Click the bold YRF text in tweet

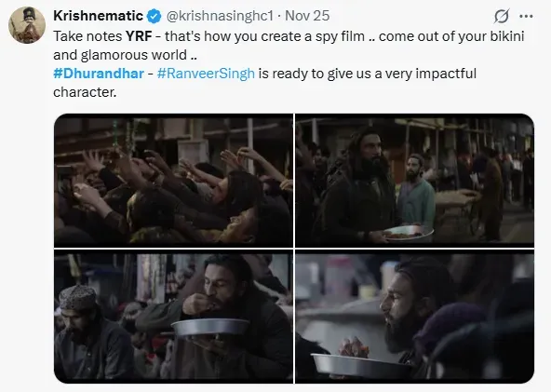139,36
